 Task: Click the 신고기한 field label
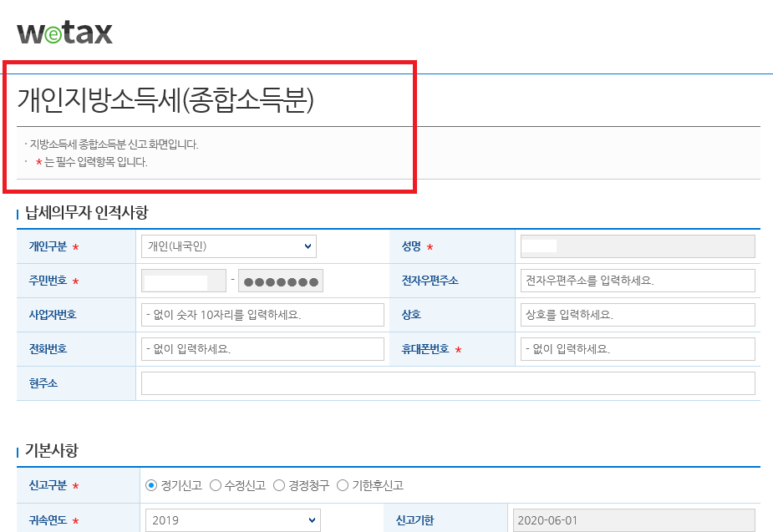(x=414, y=520)
